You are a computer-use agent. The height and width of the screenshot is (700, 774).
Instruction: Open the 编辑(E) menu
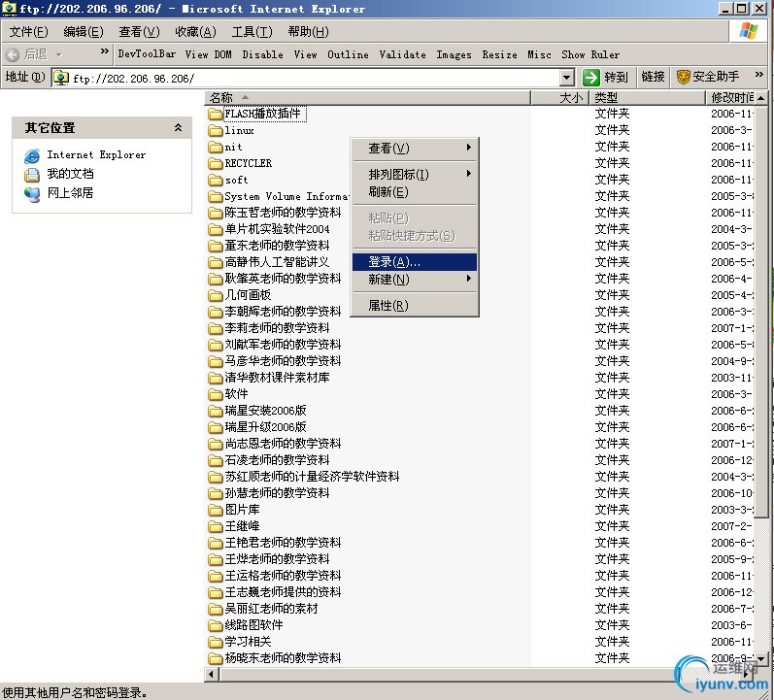point(84,32)
